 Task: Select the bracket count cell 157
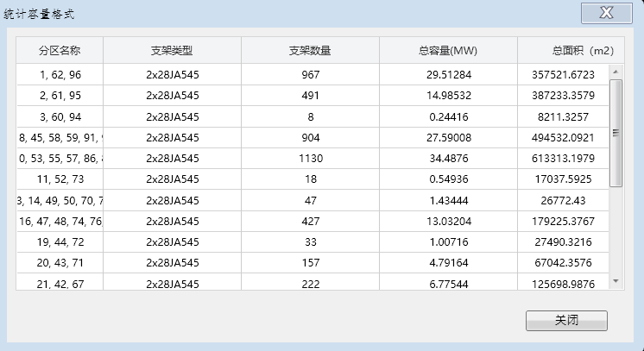[310, 263]
